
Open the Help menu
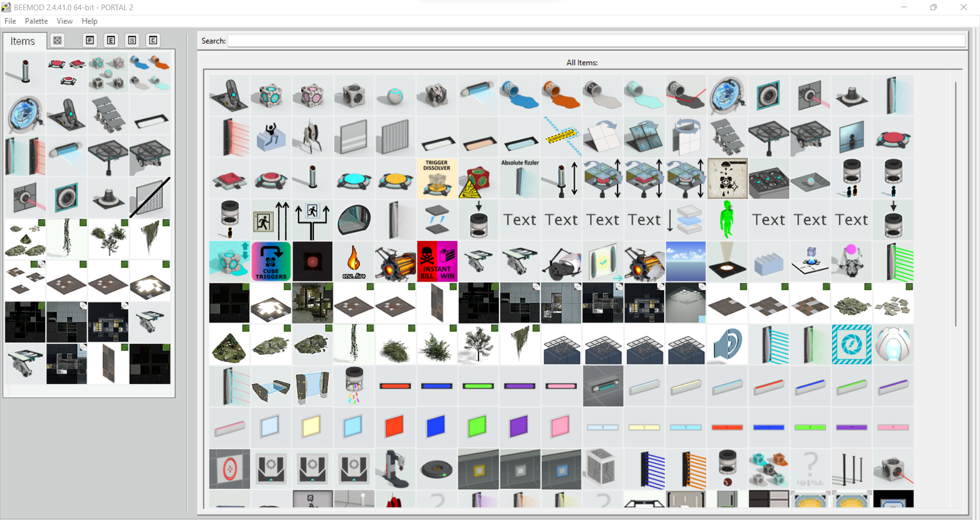tap(89, 21)
